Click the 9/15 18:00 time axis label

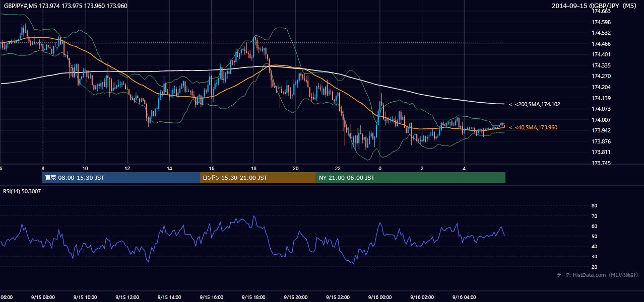point(253,297)
